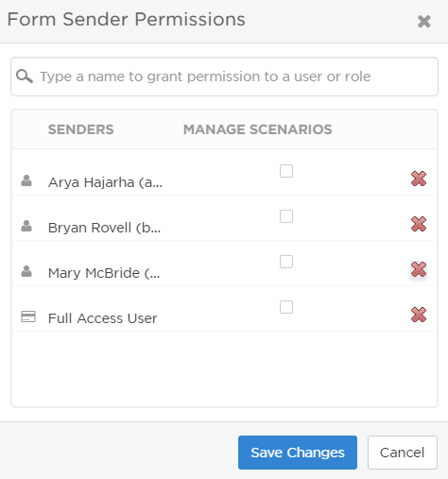
Task: Enable Manage Scenarios for Arya Hajarha
Action: pyautogui.click(x=286, y=171)
